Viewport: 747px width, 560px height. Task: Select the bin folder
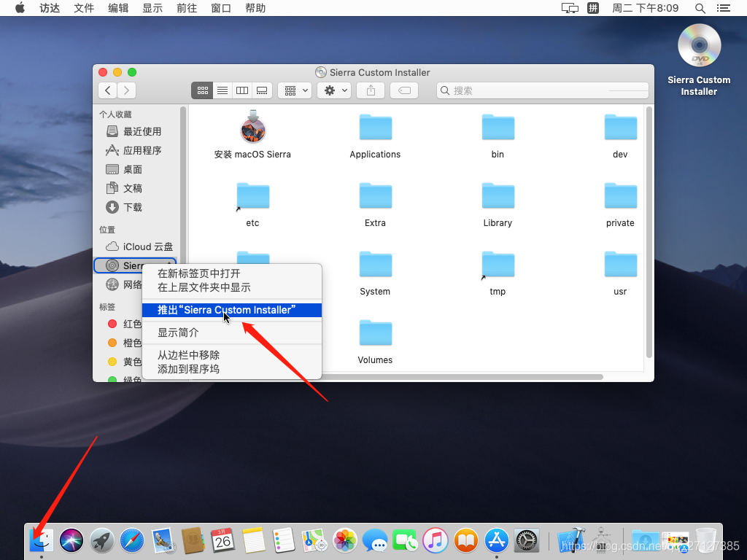498,136
